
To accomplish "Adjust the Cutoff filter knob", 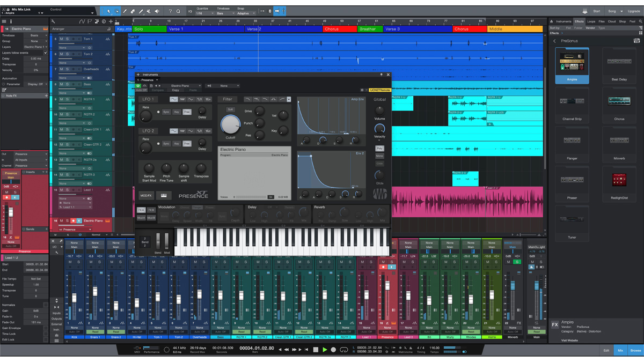I will (x=230, y=125).
